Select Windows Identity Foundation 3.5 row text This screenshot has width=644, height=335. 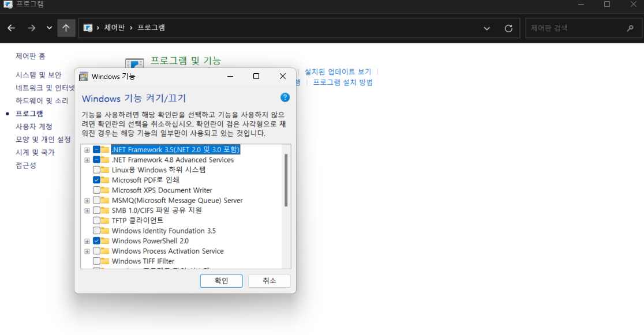tap(163, 231)
